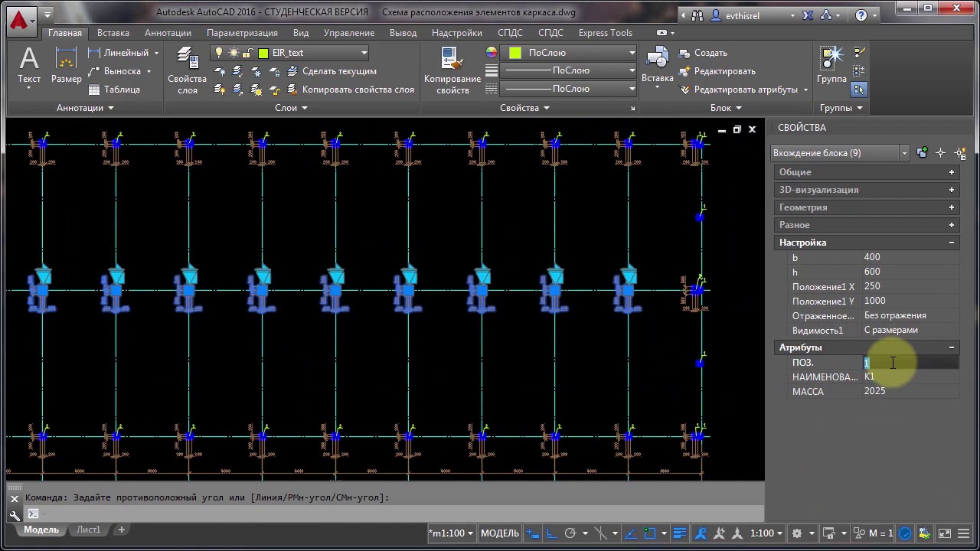Click the Group (Группа) tool
Viewport: 980px width, 551px height.
[x=831, y=66]
